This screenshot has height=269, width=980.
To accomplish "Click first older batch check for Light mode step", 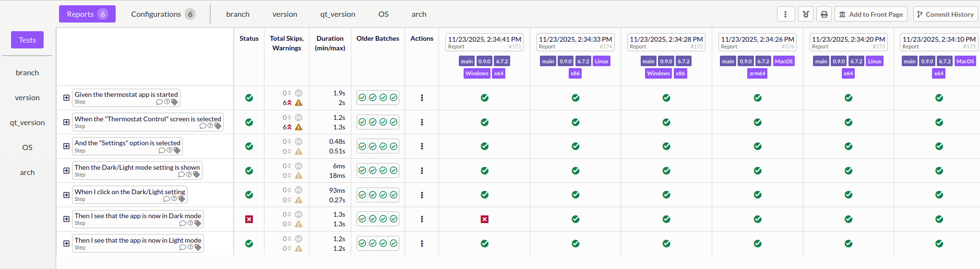I will pos(362,244).
